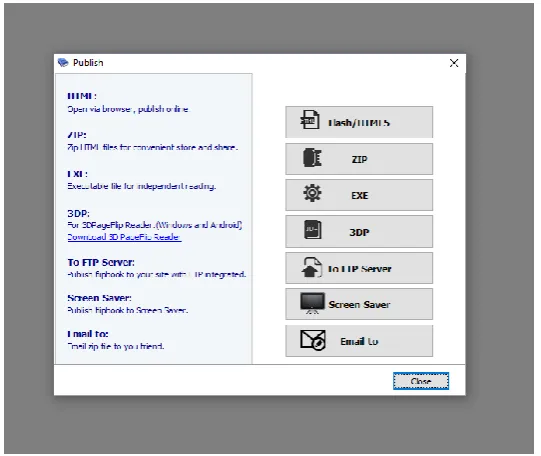The image size is (541, 456).
Task: Click the ZIP archive icon
Action: click(312, 158)
